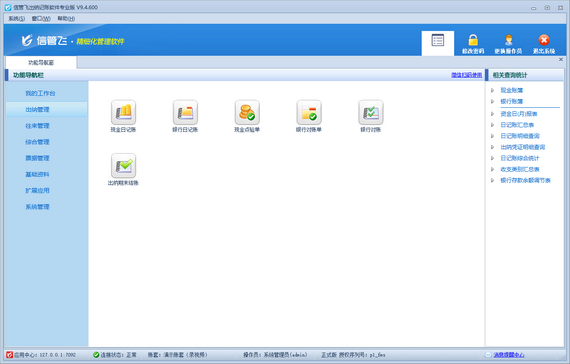
Task: Expand the arrow beside 日记账汇总表
Action: [x=493, y=125]
